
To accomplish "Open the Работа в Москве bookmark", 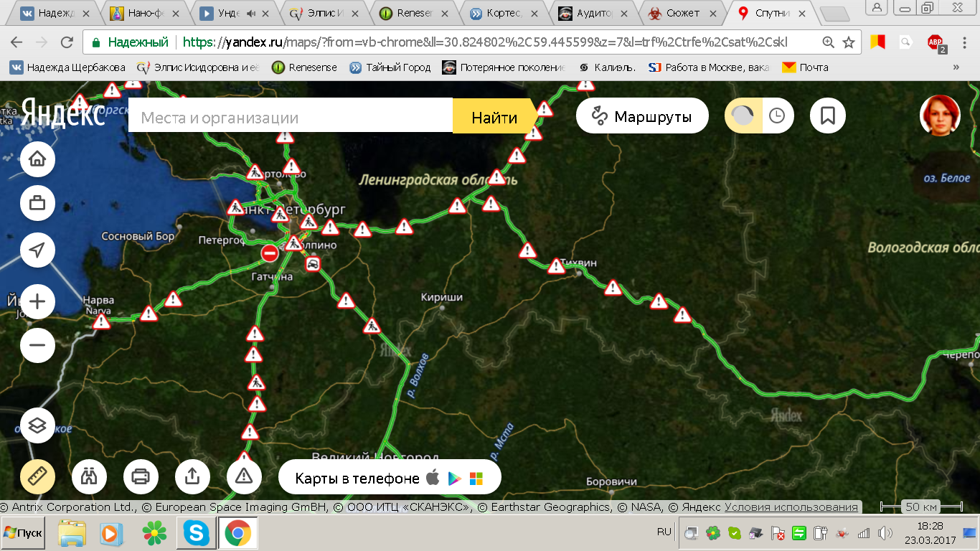I will tap(709, 67).
